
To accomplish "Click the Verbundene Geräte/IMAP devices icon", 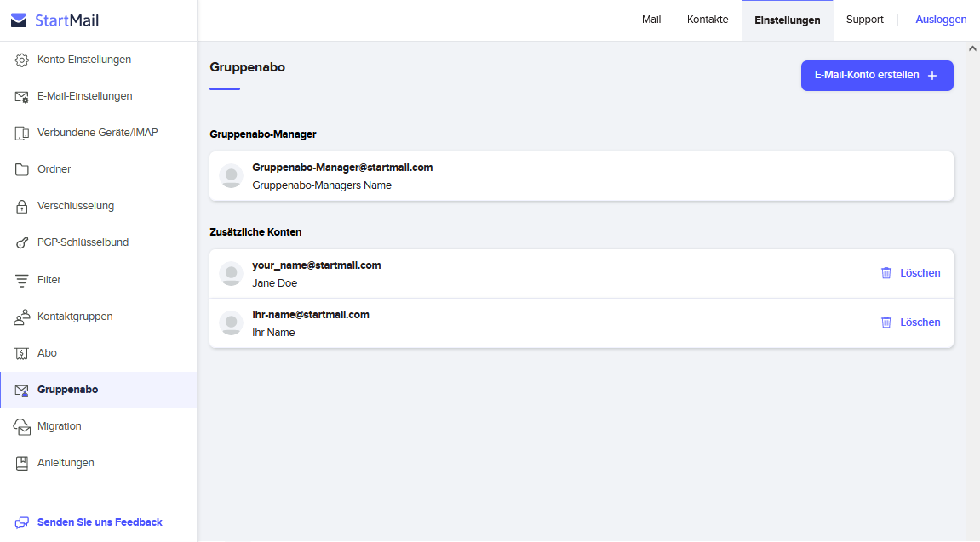I will (22, 133).
